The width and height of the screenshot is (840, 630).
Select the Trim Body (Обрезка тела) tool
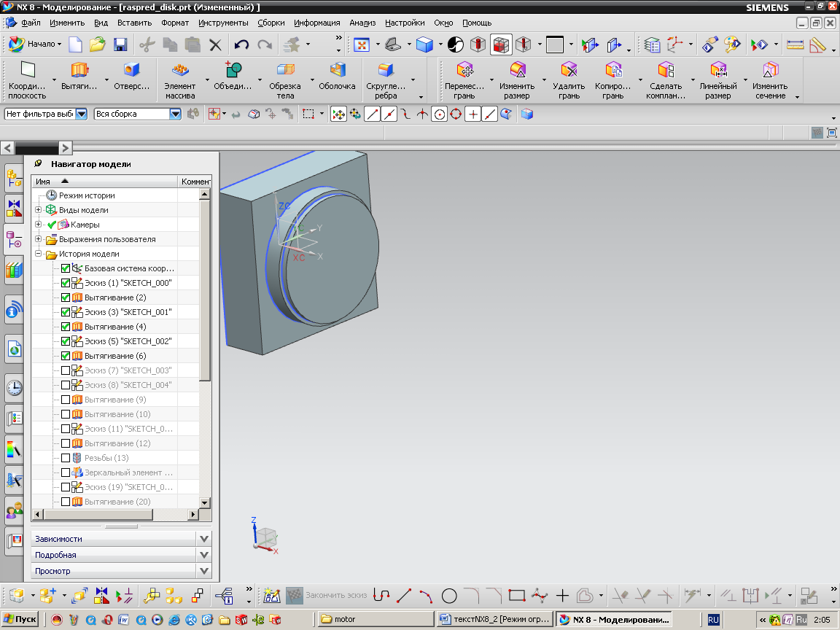285,80
